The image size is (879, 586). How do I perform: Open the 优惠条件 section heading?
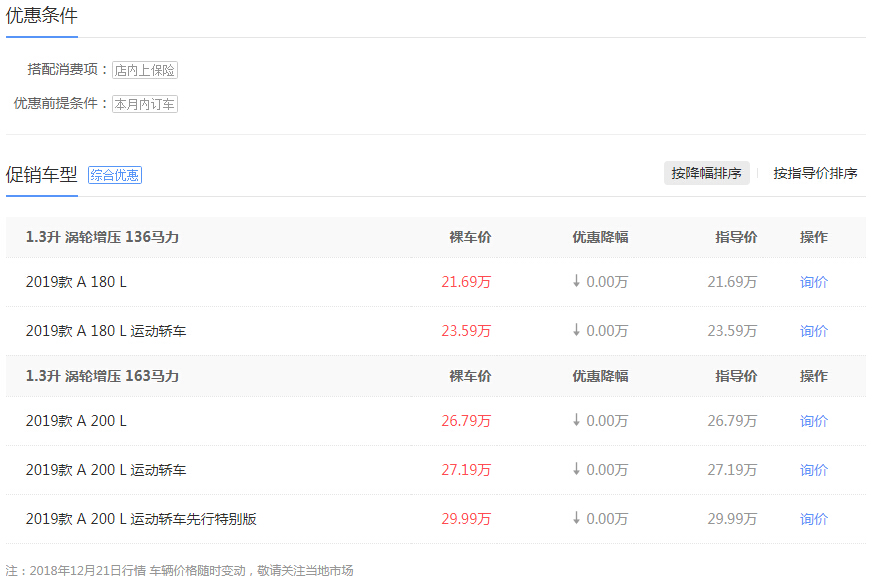pos(41,16)
